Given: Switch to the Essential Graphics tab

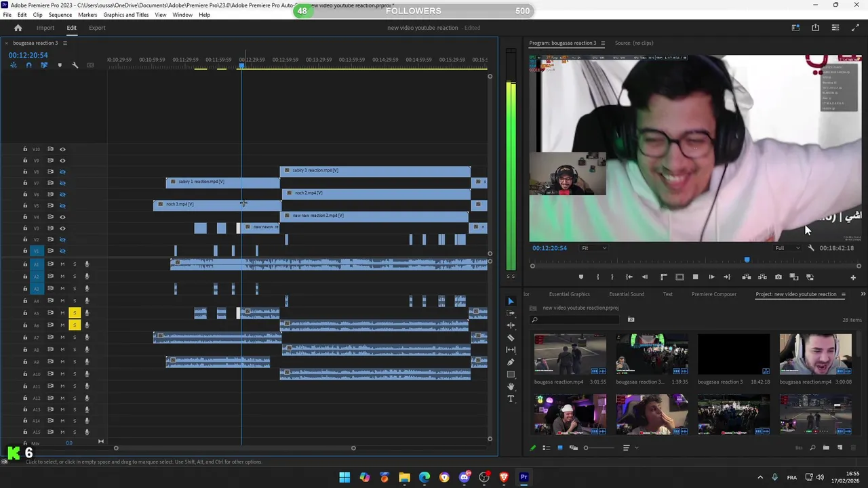Looking at the screenshot, I should coord(570,294).
